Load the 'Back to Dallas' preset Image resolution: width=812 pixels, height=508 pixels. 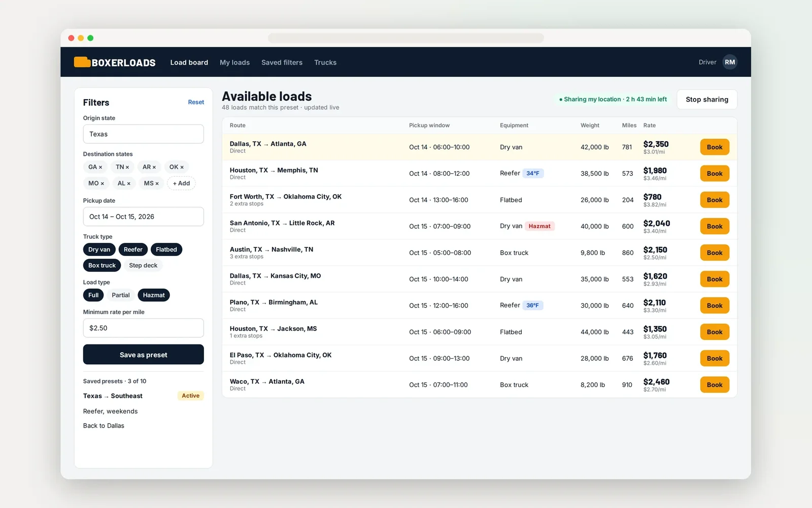point(104,426)
